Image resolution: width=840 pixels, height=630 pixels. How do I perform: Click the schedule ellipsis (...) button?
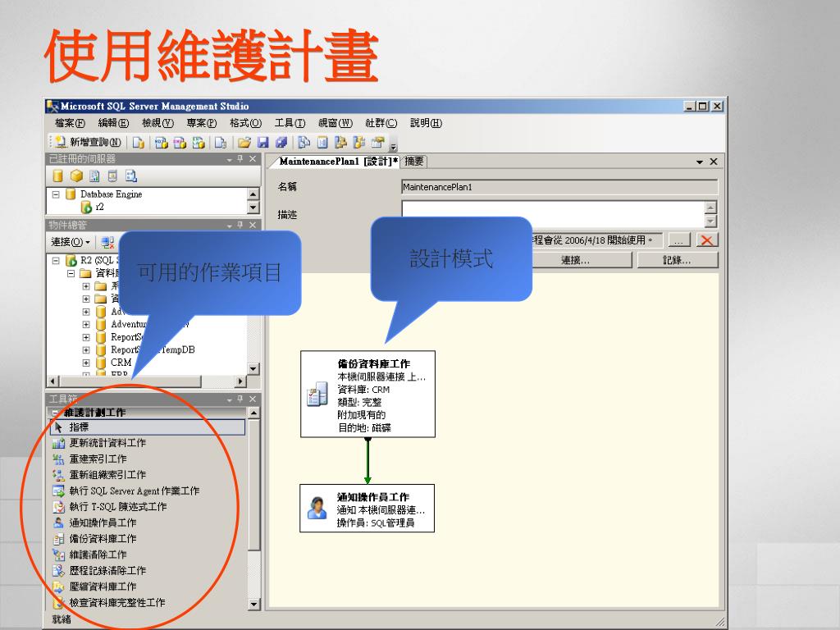point(678,240)
